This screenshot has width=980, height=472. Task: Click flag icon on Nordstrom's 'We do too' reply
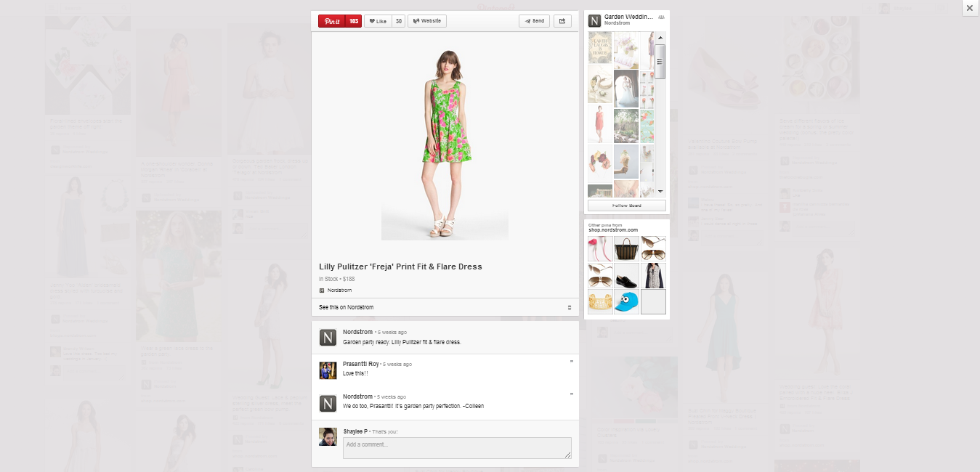coord(572,394)
